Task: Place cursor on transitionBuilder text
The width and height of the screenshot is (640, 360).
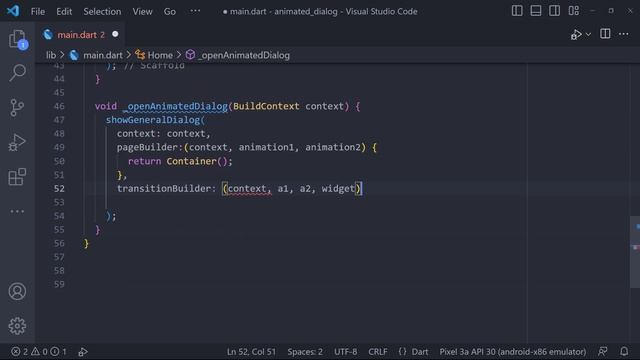Action: [x=164, y=188]
